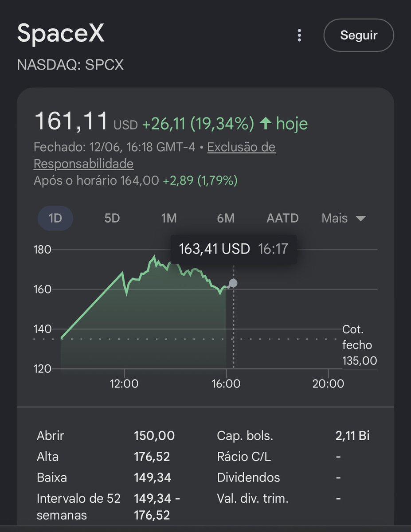
Task: Click the NASDAQ: SPCX ticker text
Action: point(70,65)
